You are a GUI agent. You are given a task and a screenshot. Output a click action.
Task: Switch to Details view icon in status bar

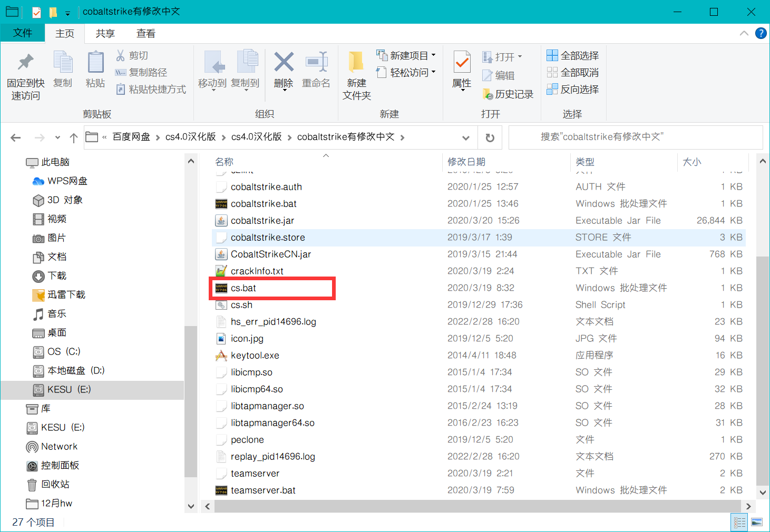(740, 522)
